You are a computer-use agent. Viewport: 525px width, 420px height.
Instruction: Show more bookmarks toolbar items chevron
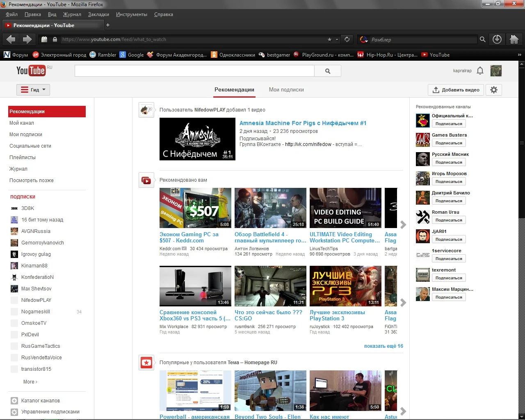tap(519, 55)
